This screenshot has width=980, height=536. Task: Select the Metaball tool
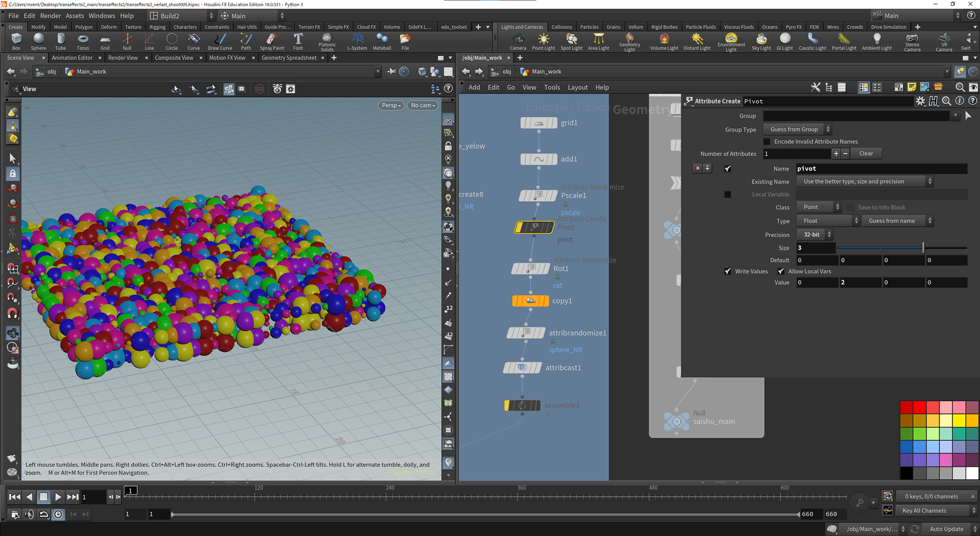tap(382, 41)
